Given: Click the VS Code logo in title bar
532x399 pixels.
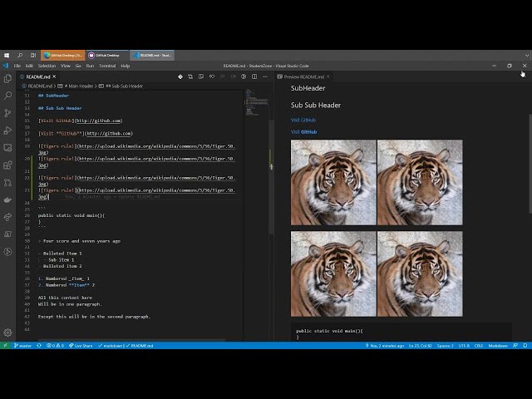Looking at the screenshot, I should (6, 66).
